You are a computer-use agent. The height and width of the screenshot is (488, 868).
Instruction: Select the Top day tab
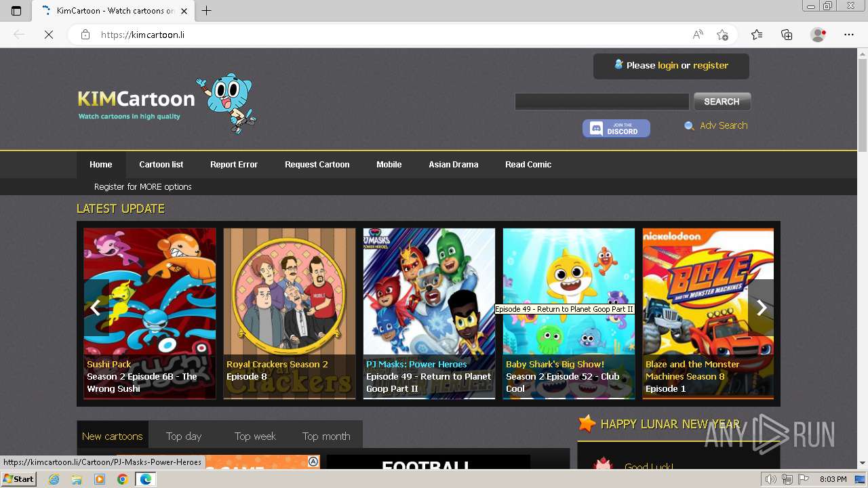[184, 436]
